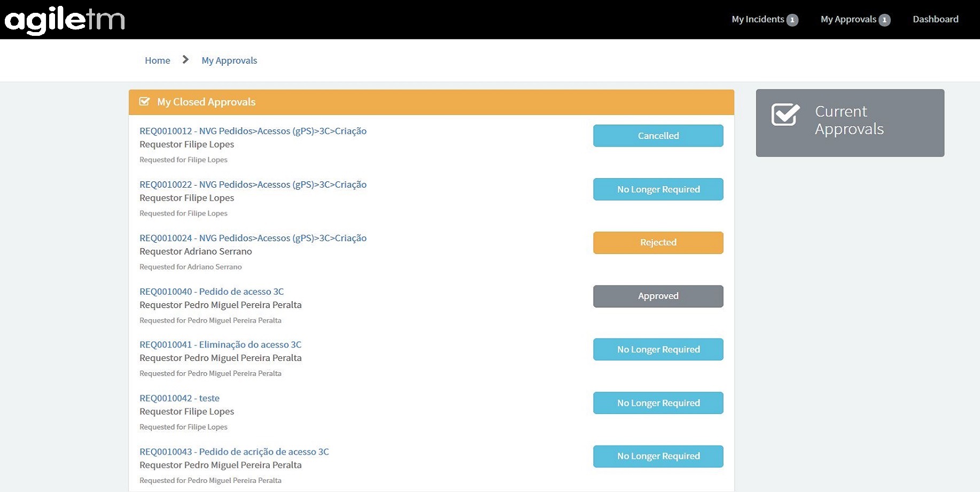980x492 pixels.
Task: Click the breadcrumb chevron separator
Action: pos(185,60)
